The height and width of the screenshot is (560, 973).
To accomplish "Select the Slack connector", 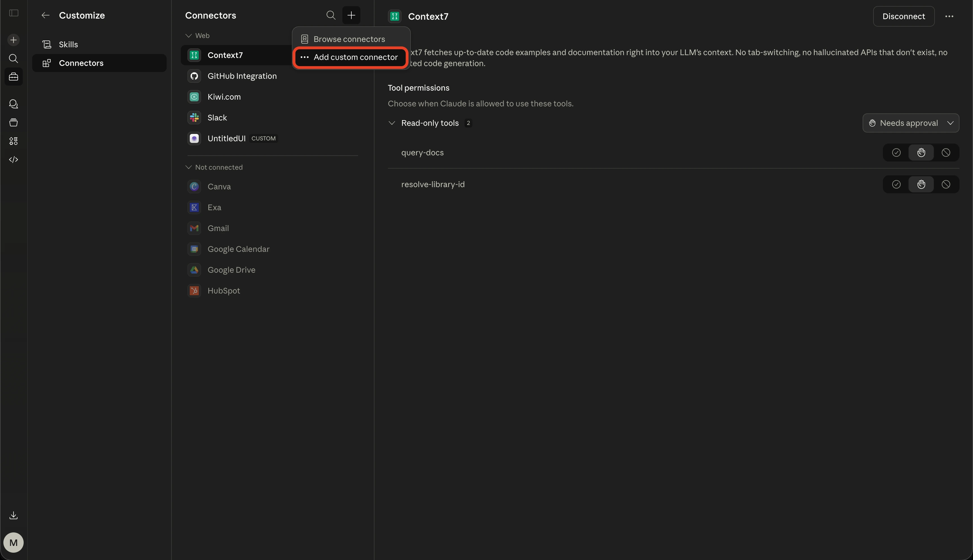I will pyautogui.click(x=217, y=118).
